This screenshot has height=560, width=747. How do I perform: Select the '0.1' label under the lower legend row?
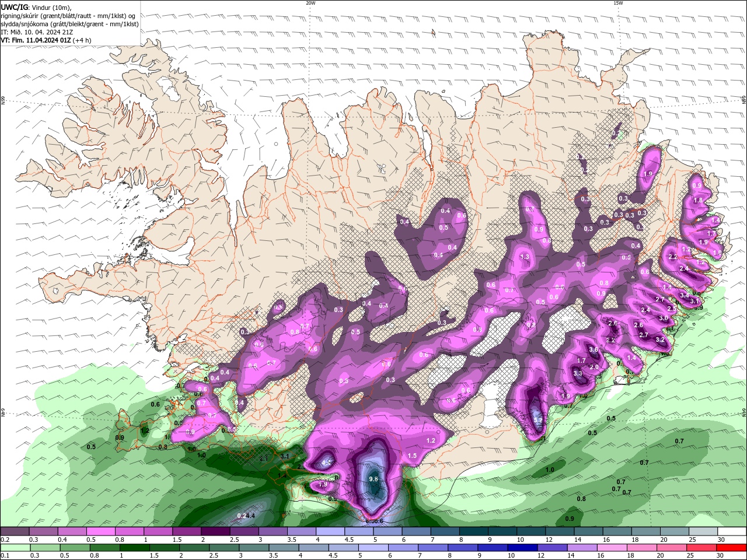[5, 556]
